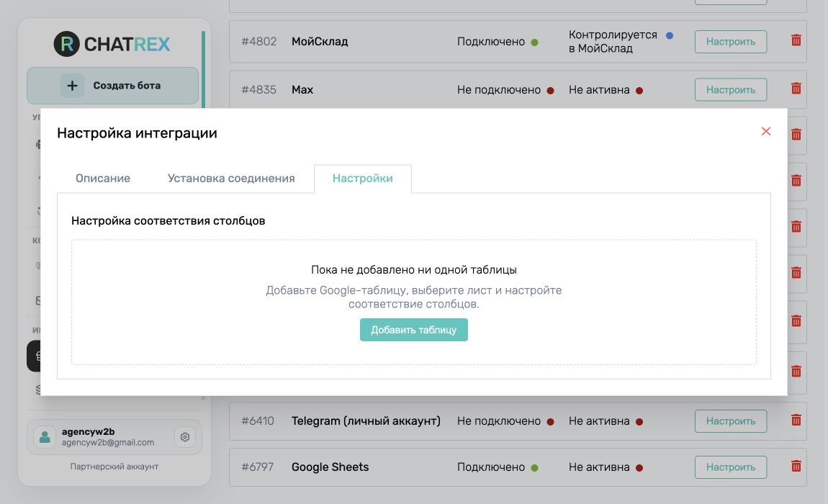Click the Chatrex logo
Image resolution: width=828 pixels, height=504 pixels.
[112, 44]
